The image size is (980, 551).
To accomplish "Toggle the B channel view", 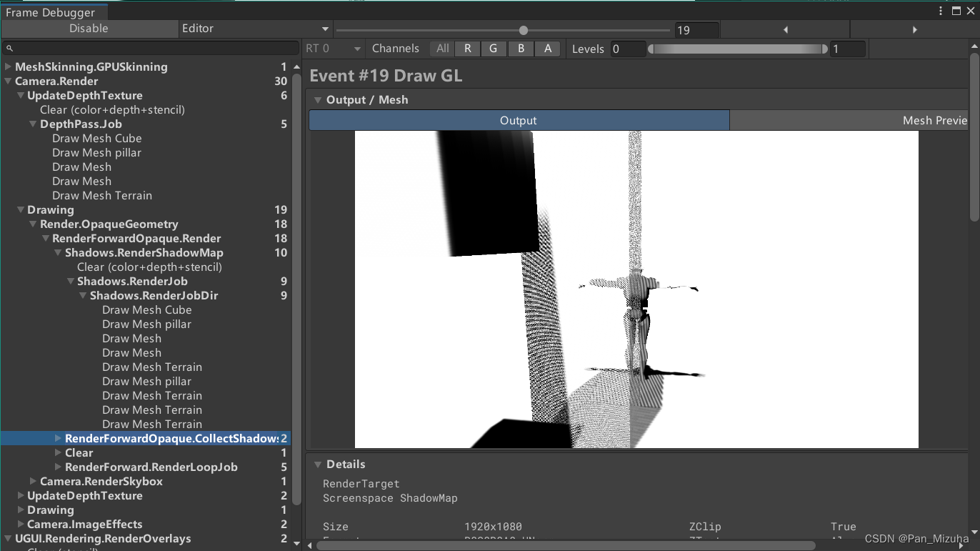I will (521, 49).
